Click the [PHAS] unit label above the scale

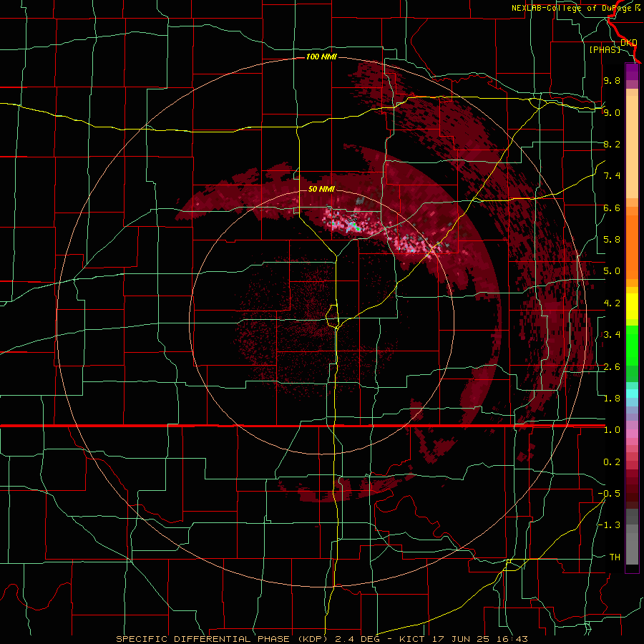[605, 49]
